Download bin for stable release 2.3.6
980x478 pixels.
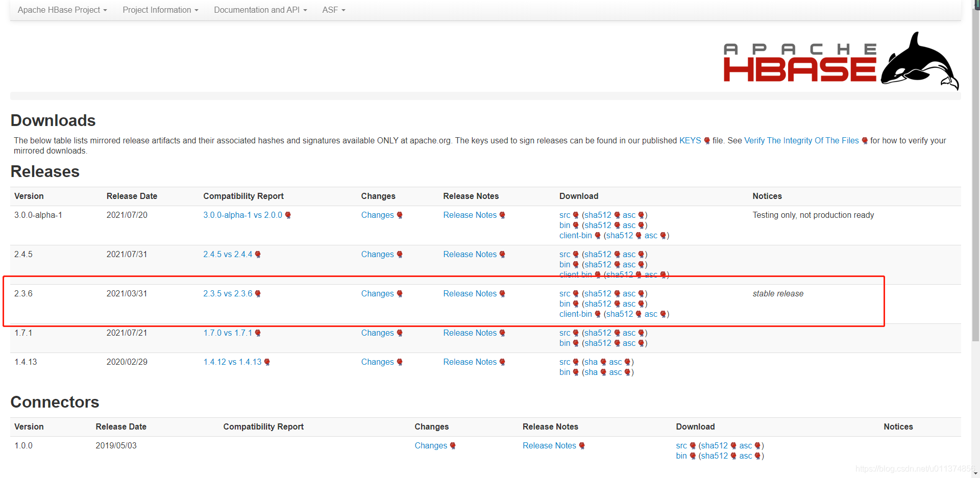pyautogui.click(x=565, y=304)
